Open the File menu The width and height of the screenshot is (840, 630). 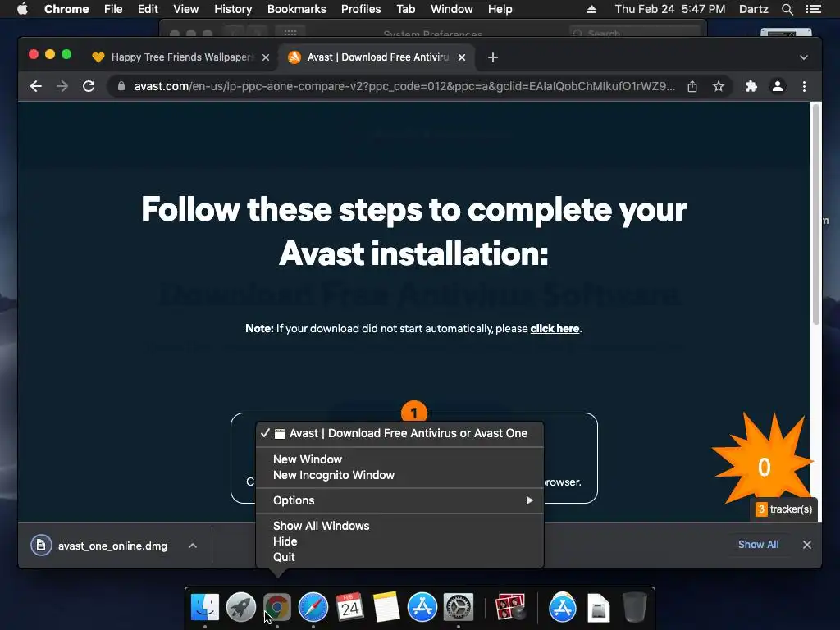point(113,9)
